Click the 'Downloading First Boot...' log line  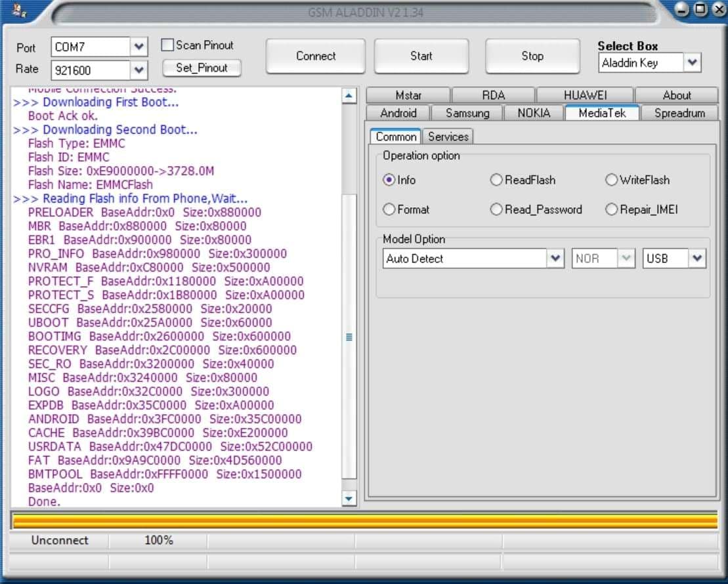(x=96, y=102)
